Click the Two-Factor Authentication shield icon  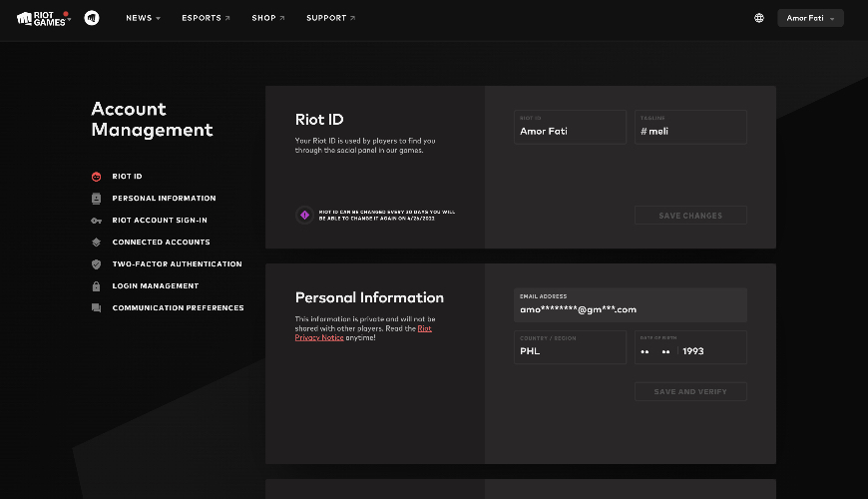97,264
